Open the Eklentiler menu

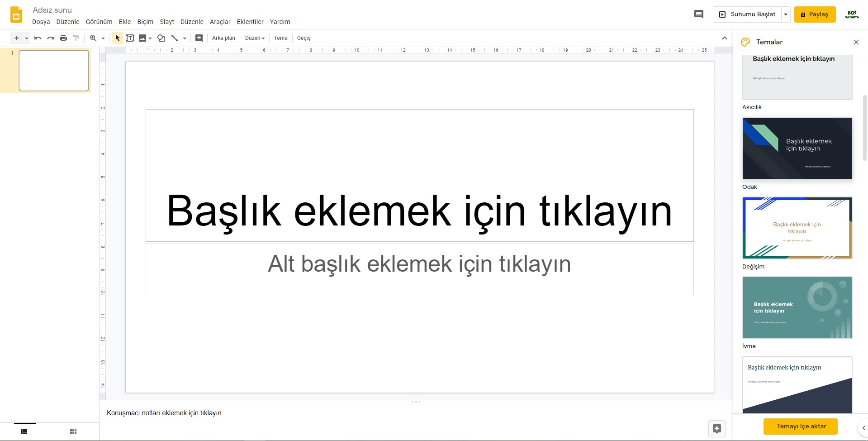(250, 21)
